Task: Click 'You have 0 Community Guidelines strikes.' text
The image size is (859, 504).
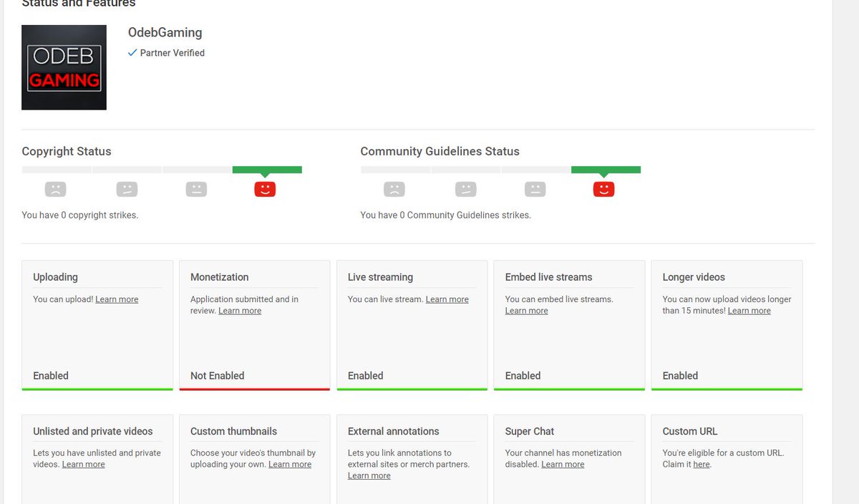Action: pos(445,215)
